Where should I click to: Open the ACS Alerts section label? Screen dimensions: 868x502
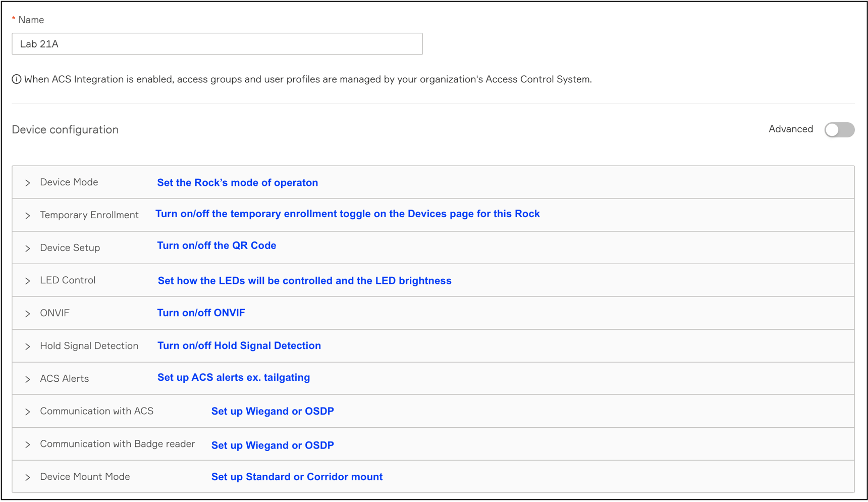pyautogui.click(x=64, y=379)
